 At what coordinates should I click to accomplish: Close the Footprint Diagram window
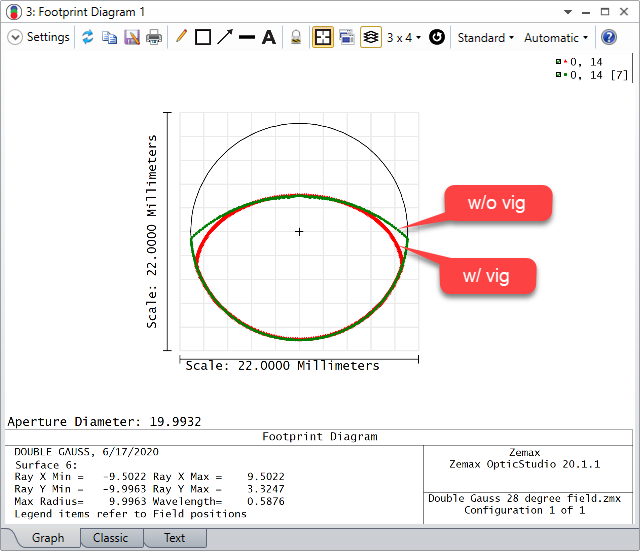(624, 12)
